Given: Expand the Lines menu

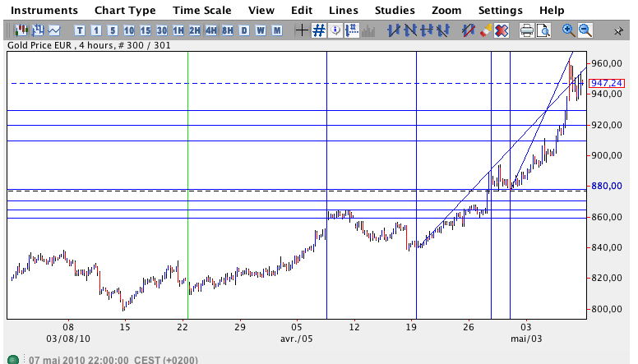Looking at the screenshot, I should click(x=343, y=10).
